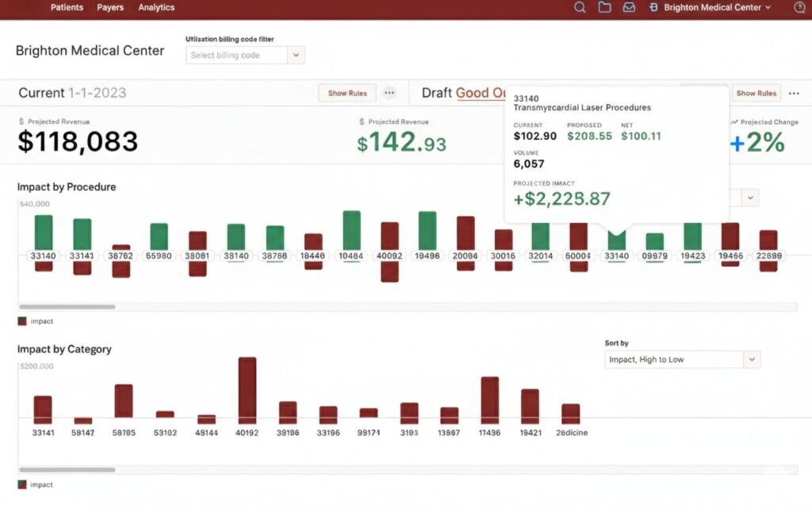
Task: Click Show Rules for Current 1-1-2023
Action: tap(347, 93)
